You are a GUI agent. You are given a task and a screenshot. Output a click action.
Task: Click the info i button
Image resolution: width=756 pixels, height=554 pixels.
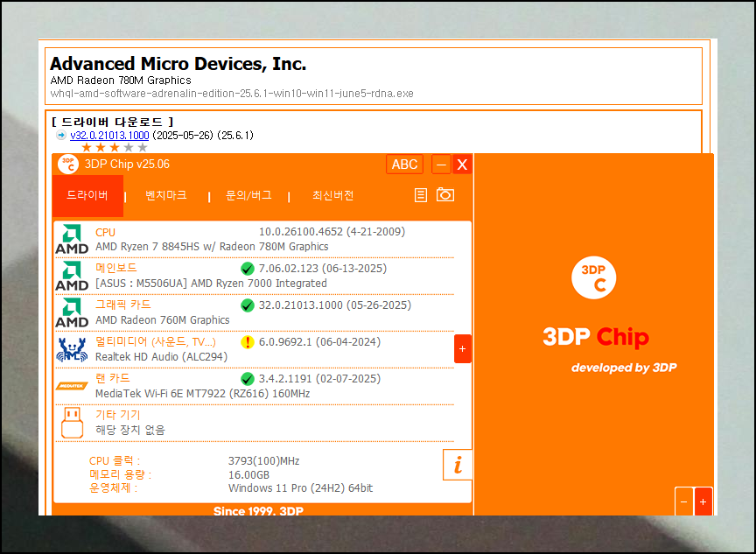click(x=458, y=465)
